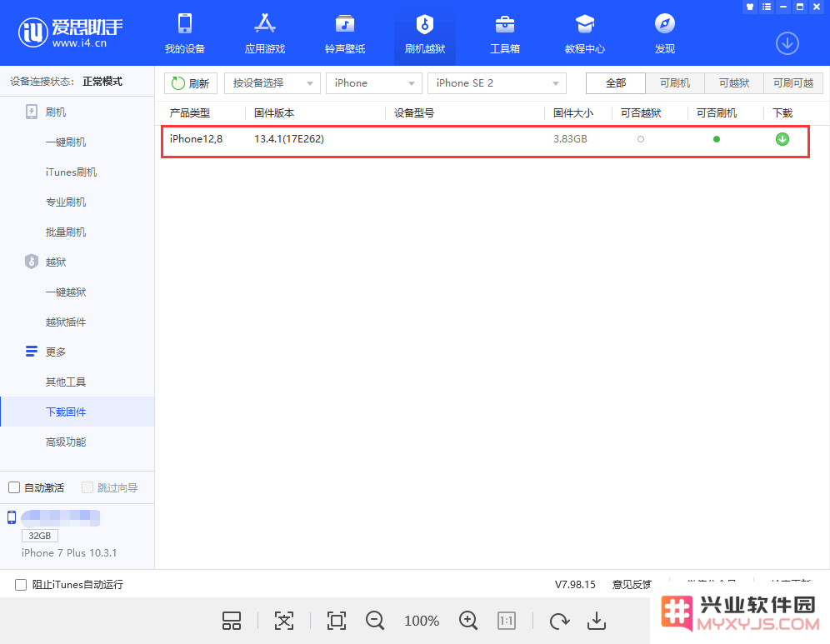Open the 应用游戏 apps section

coord(265,34)
